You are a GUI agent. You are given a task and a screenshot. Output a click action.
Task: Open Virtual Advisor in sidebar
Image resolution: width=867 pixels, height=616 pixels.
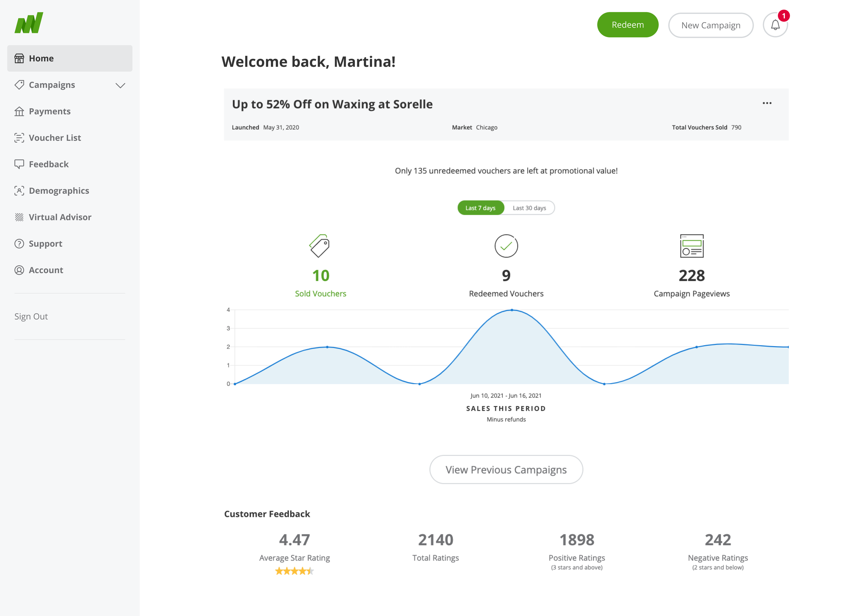60,217
